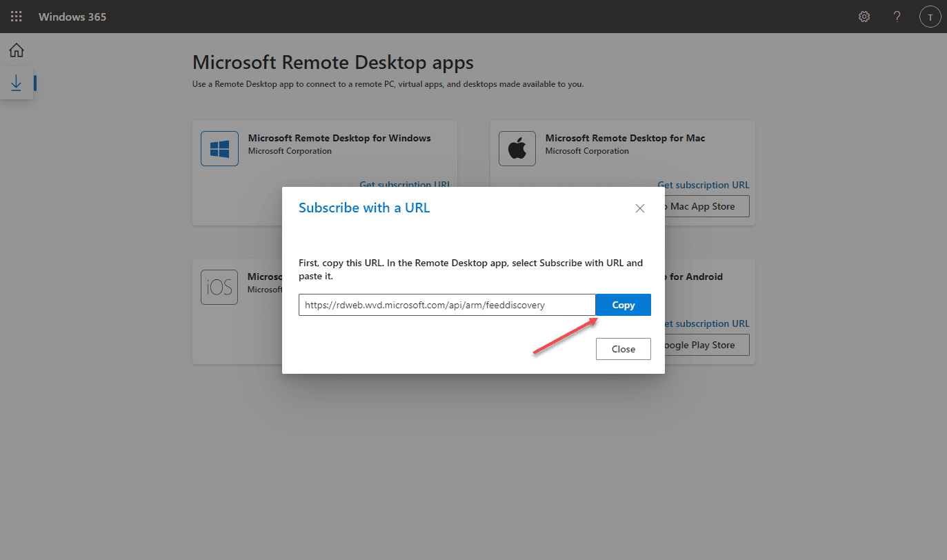Click the Windows logo app icon
Screen dimensions: 947x560
point(219,148)
